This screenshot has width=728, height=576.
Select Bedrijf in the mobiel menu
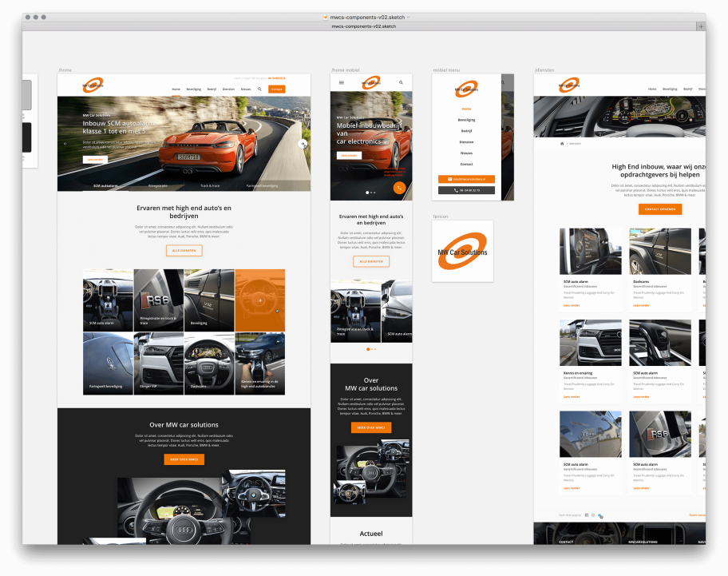(x=467, y=131)
